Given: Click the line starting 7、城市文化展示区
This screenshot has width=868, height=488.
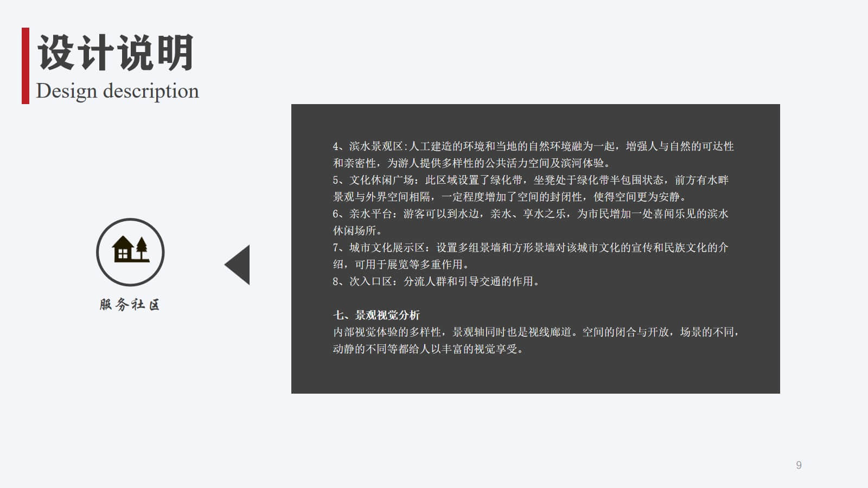Looking at the screenshot, I should 531,248.
